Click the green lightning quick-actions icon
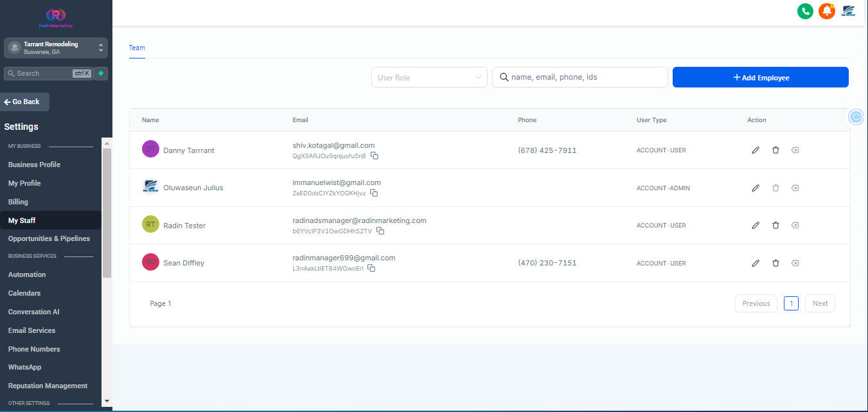Image resolution: width=868 pixels, height=412 pixels. (101, 73)
